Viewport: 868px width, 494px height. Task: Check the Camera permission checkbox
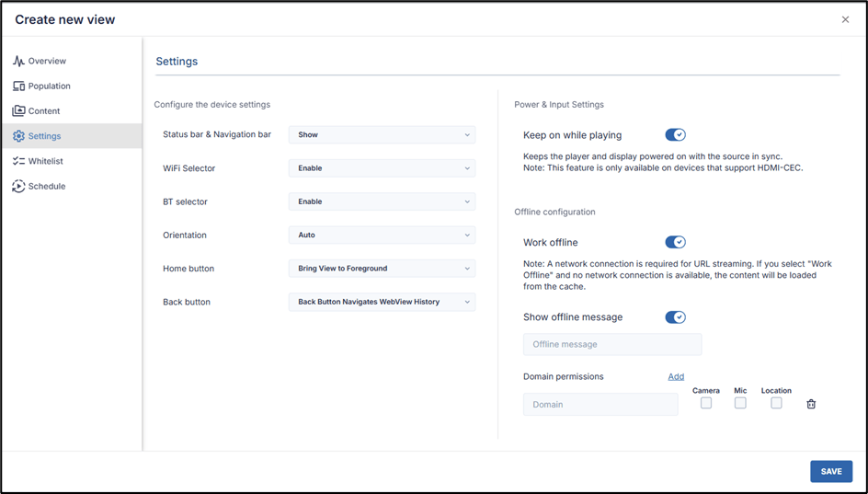pyautogui.click(x=706, y=403)
